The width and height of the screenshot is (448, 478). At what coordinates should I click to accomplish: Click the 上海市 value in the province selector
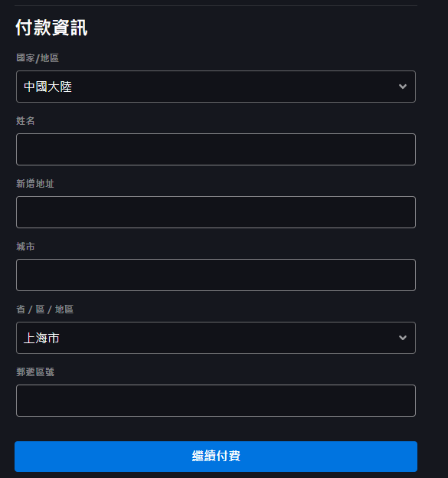pyautogui.click(x=41, y=338)
